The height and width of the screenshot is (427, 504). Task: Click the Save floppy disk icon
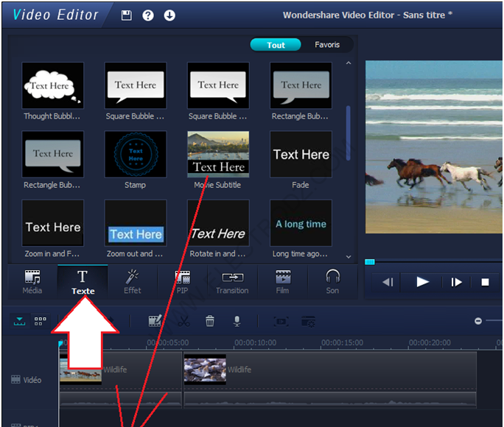click(x=126, y=15)
